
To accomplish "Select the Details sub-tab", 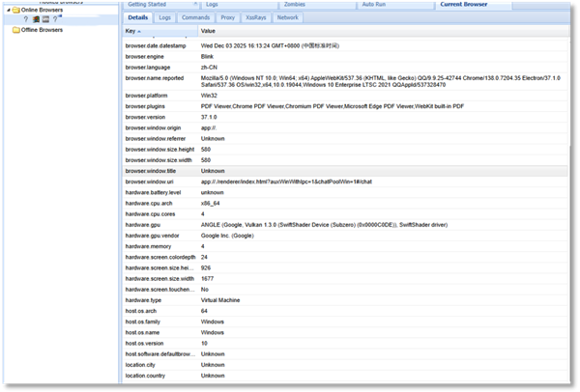I will [138, 17].
